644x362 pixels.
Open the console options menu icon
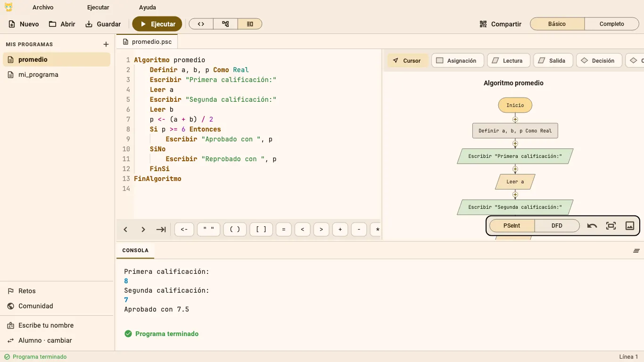pos(636,251)
